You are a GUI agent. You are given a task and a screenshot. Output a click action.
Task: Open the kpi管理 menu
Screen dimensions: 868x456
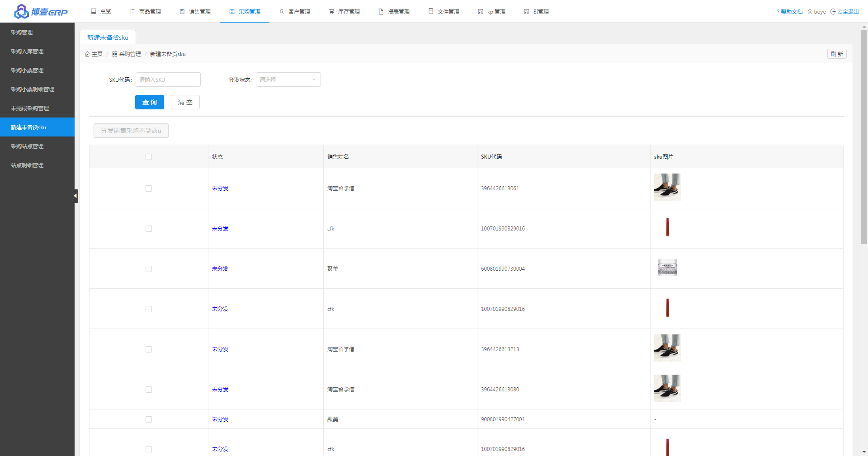[492, 11]
